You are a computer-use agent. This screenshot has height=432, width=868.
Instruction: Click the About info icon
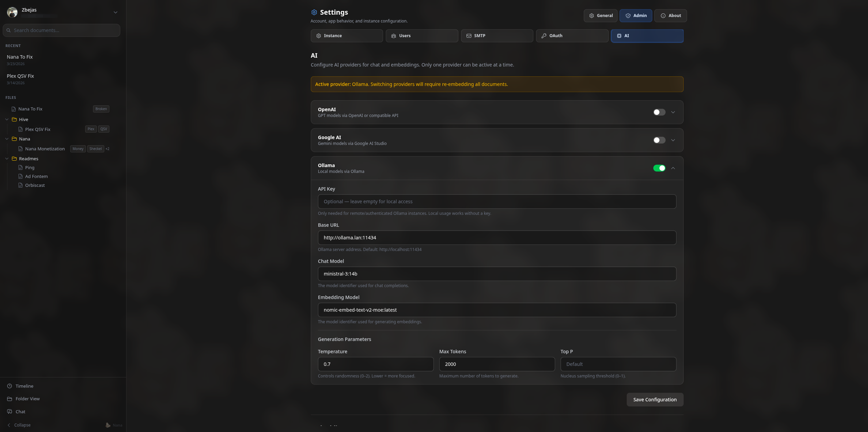(663, 16)
